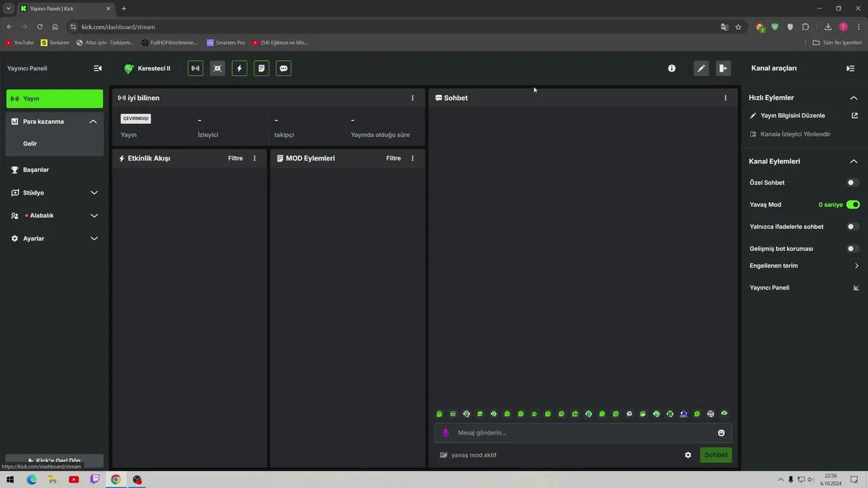Open the emoji picker in message box
This screenshot has width=868, height=488.
click(721, 432)
